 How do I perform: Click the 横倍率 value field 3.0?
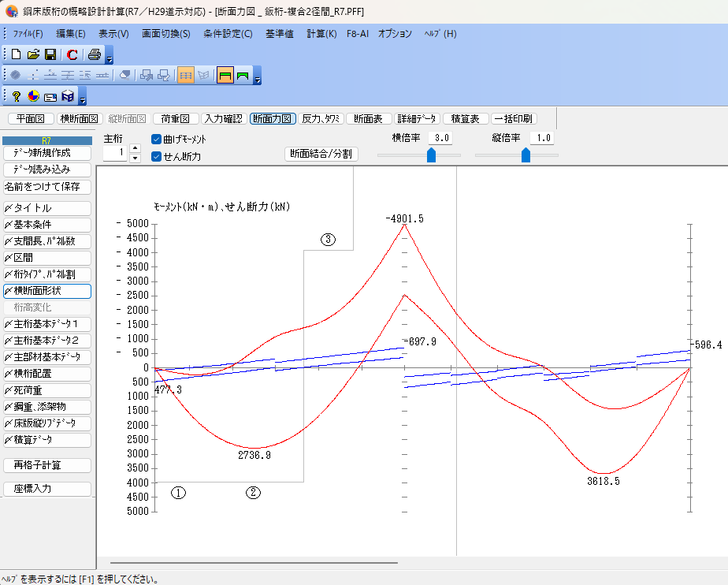point(440,138)
